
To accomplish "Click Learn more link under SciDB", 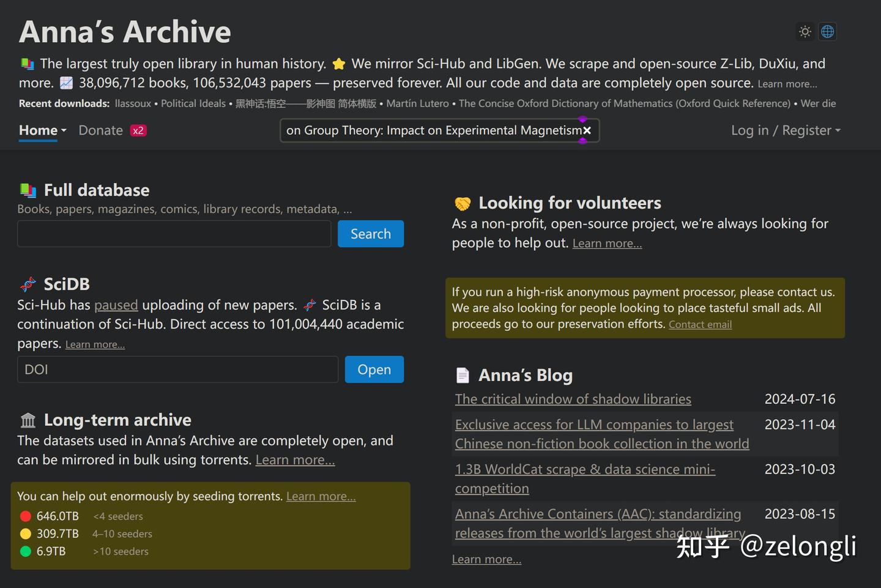I will pos(95,344).
